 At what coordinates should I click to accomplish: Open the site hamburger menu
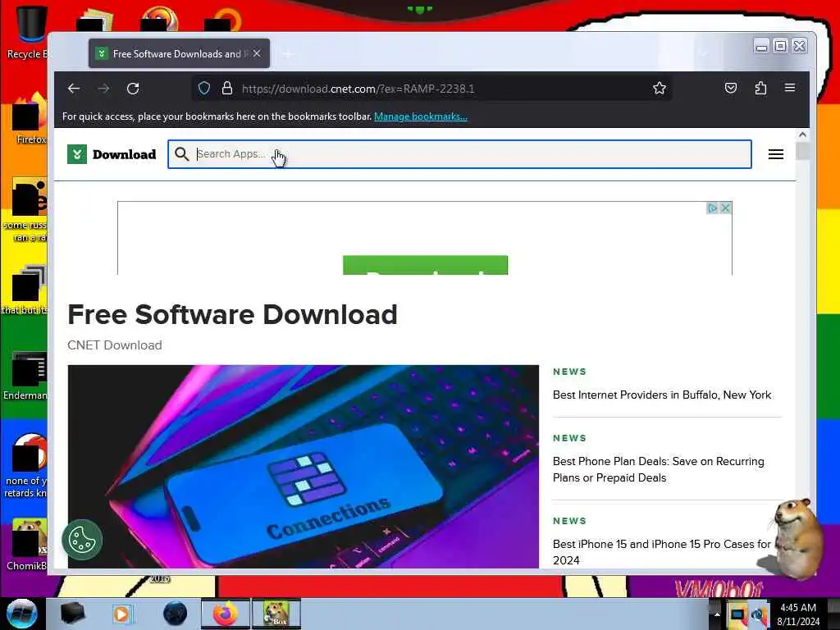click(x=776, y=154)
